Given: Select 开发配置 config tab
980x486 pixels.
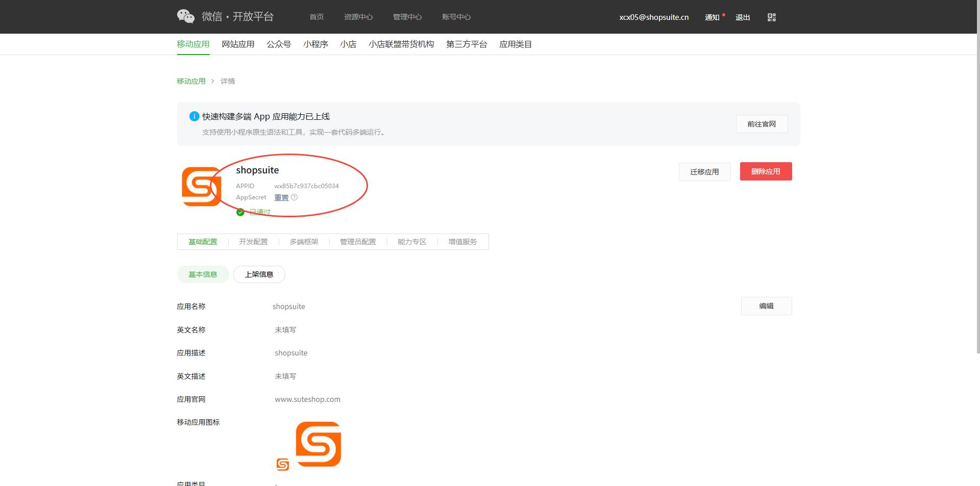Looking at the screenshot, I should click(x=253, y=242).
